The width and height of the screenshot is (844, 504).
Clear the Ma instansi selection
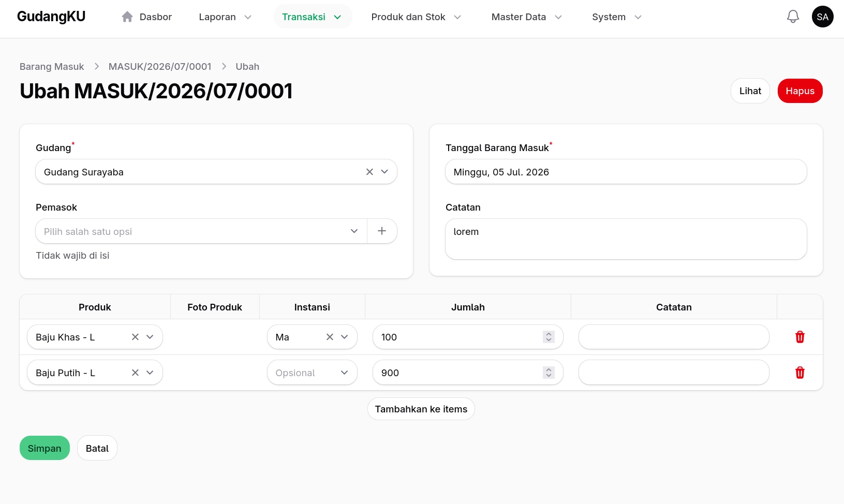(330, 337)
